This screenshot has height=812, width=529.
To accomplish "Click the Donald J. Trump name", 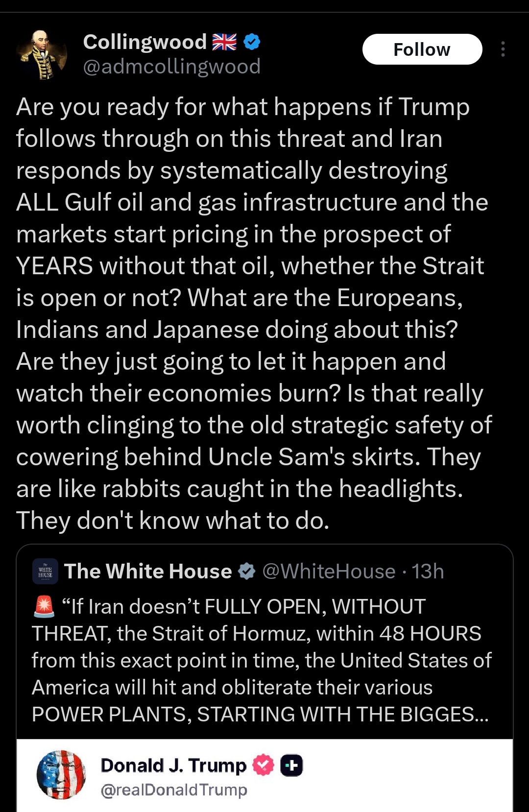I will [x=173, y=765].
